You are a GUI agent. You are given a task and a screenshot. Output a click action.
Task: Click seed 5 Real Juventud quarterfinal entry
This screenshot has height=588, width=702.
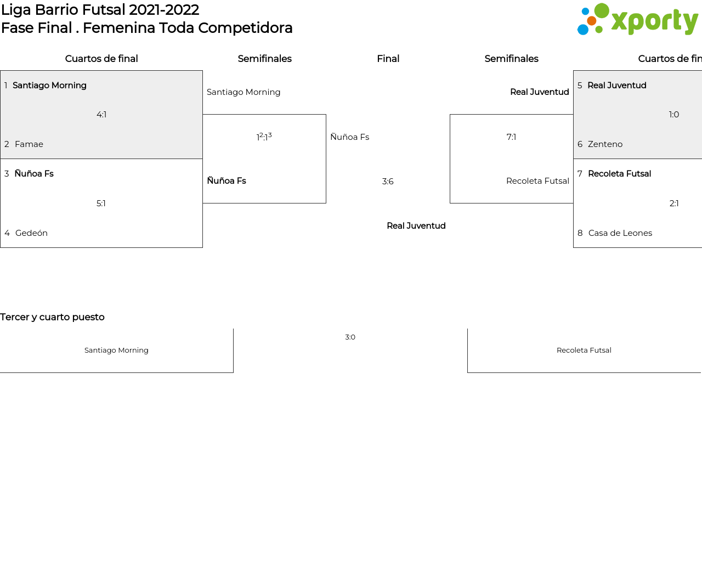click(x=616, y=86)
